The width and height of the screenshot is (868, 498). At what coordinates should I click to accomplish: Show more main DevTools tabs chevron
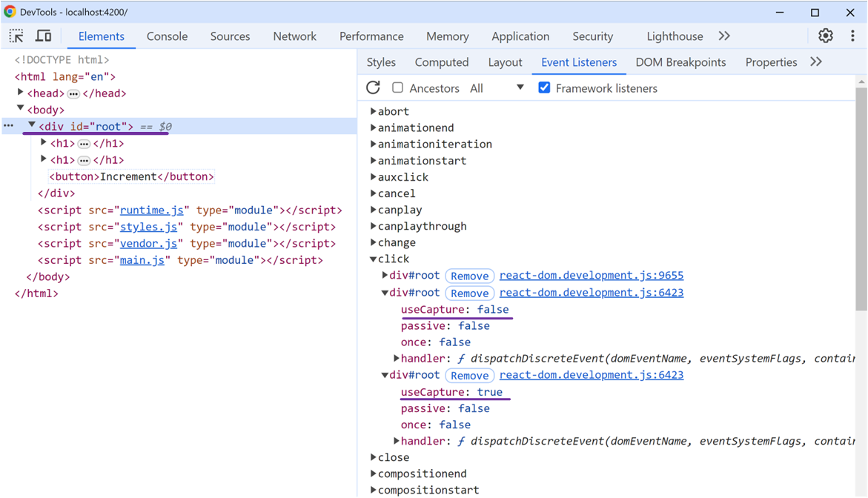pyautogui.click(x=724, y=36)
